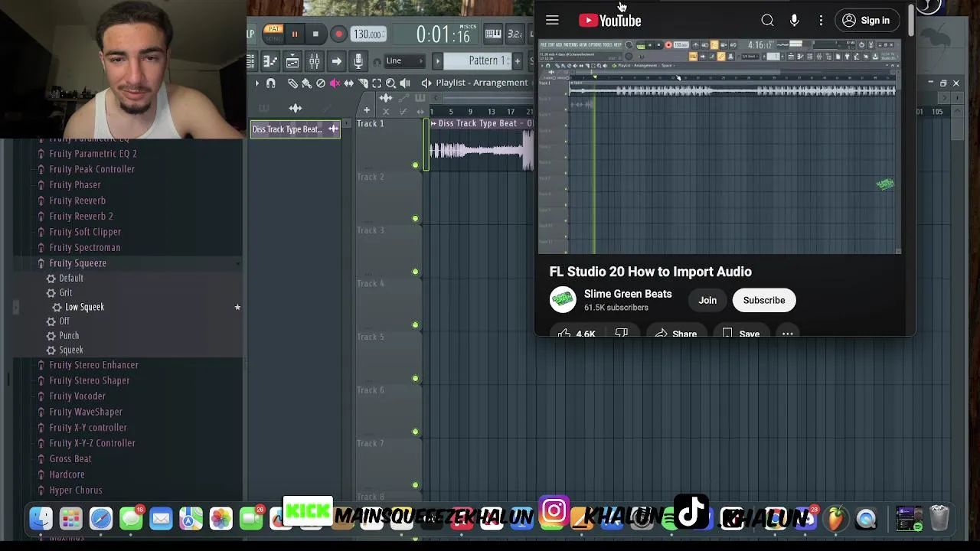This screenshot has width=980, height=551.
Task: Select the Punch preset
Action: pos(69,335)
